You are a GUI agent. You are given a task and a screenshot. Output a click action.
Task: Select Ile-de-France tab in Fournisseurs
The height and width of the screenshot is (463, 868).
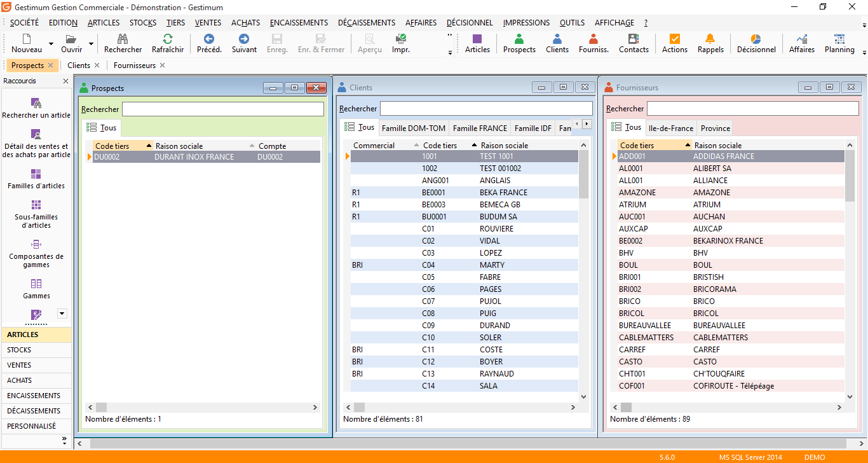tap(671, 128)
